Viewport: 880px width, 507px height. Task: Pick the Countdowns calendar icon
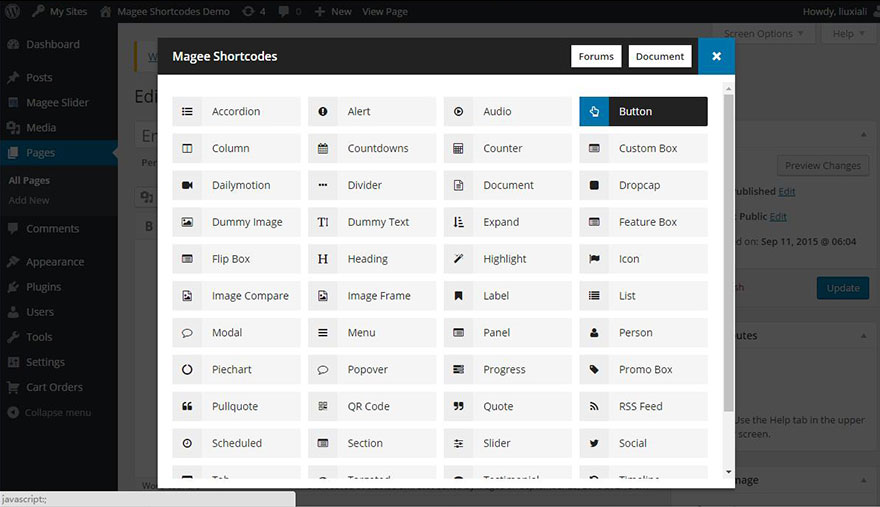point(323,149)
